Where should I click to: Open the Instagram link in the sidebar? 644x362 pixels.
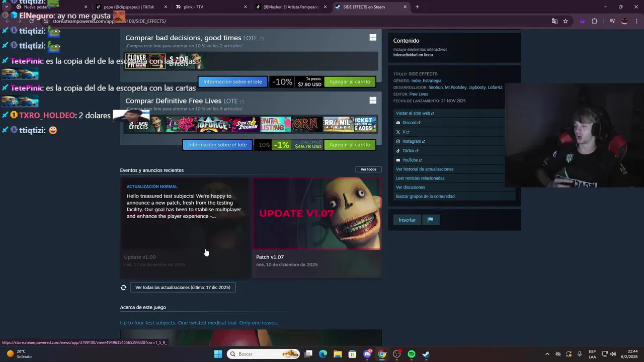(x=411, y=141)
